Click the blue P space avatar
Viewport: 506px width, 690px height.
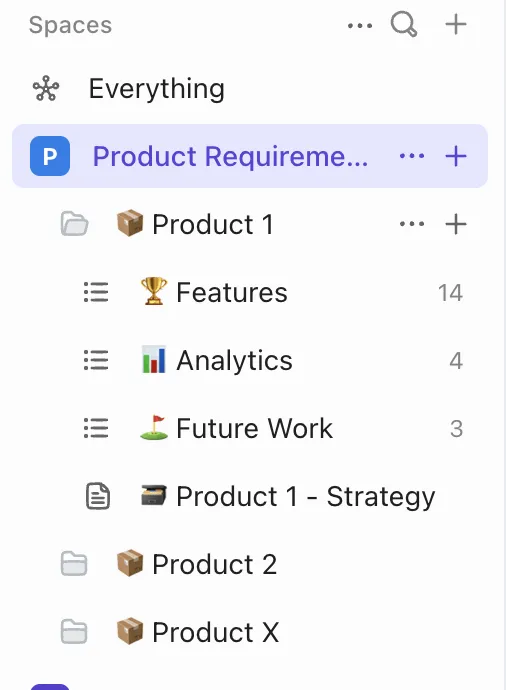click(x=50, y=156)
